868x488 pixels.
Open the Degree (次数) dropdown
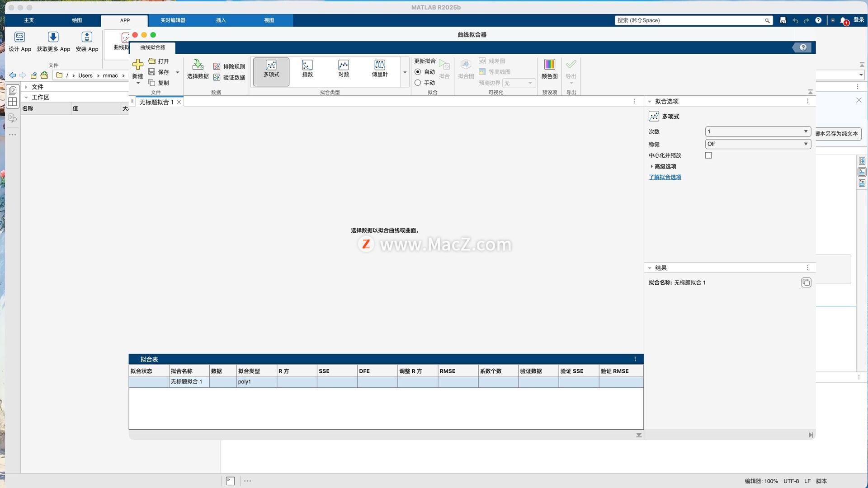[757, 131]
